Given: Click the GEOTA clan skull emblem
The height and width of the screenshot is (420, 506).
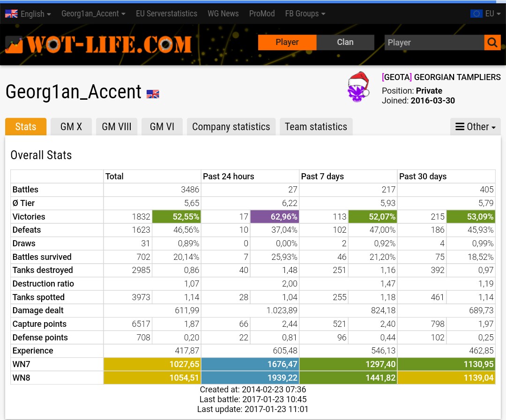Looking at the screenshot, I should pos(358,87).
